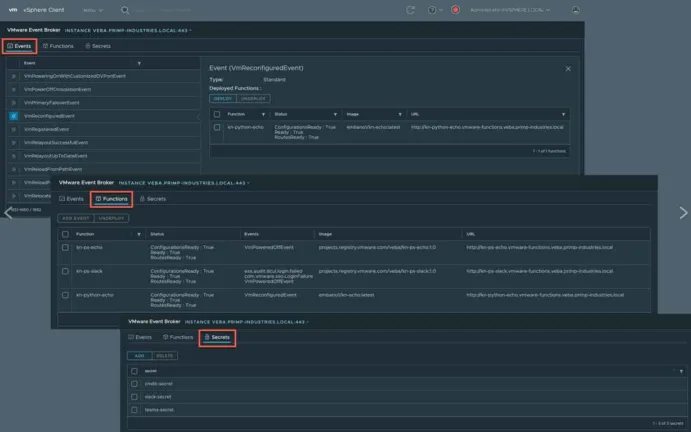Screen dimensions: 691x432
Task: Click the red recording indicator icon
Action: click(456, 10)
